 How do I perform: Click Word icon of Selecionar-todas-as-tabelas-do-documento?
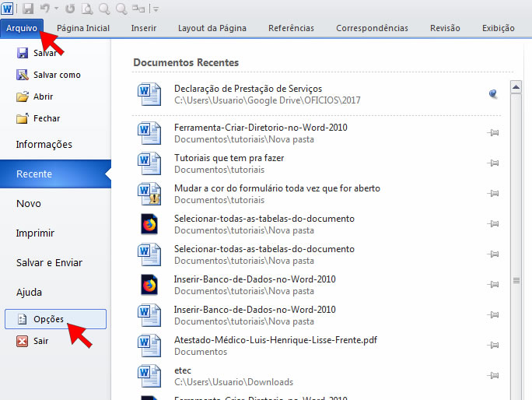pos(149,254)
